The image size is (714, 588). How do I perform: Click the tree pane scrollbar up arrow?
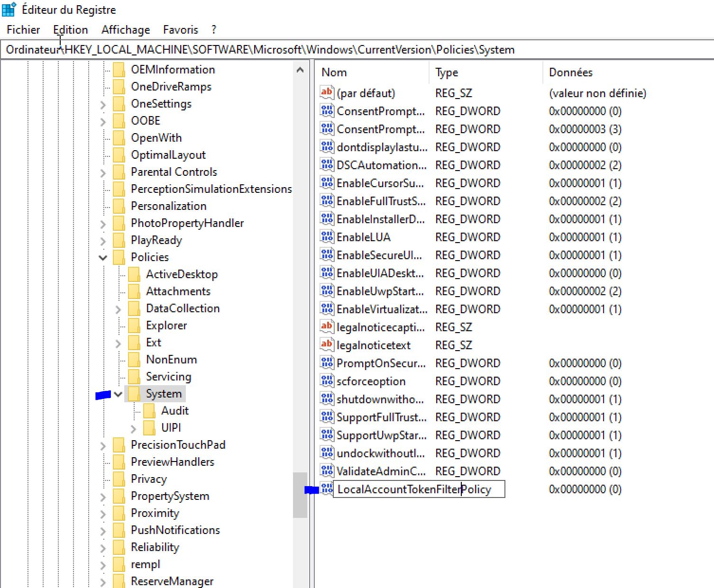click(300, 71)
